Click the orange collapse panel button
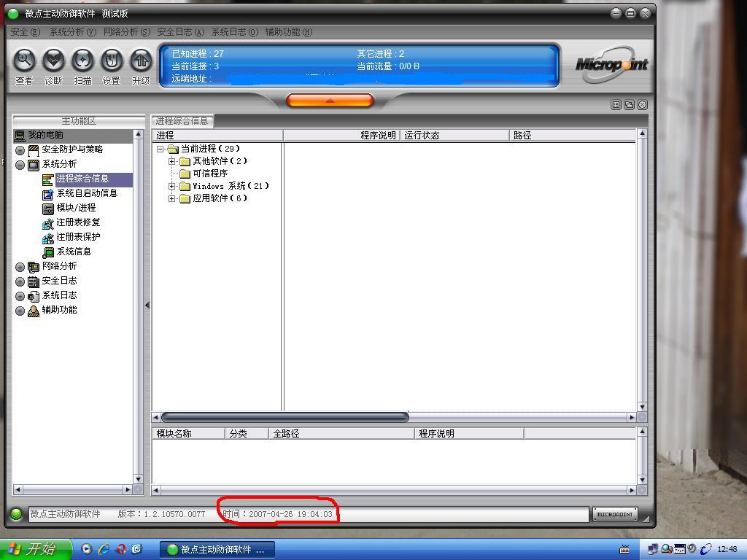 click(330, 101)
